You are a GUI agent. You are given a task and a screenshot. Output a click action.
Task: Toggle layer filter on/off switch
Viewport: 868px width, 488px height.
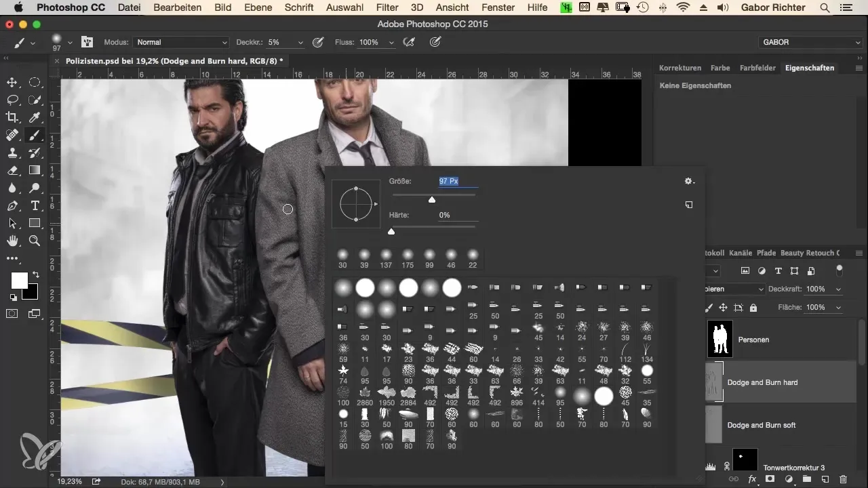tap(840, 270)
